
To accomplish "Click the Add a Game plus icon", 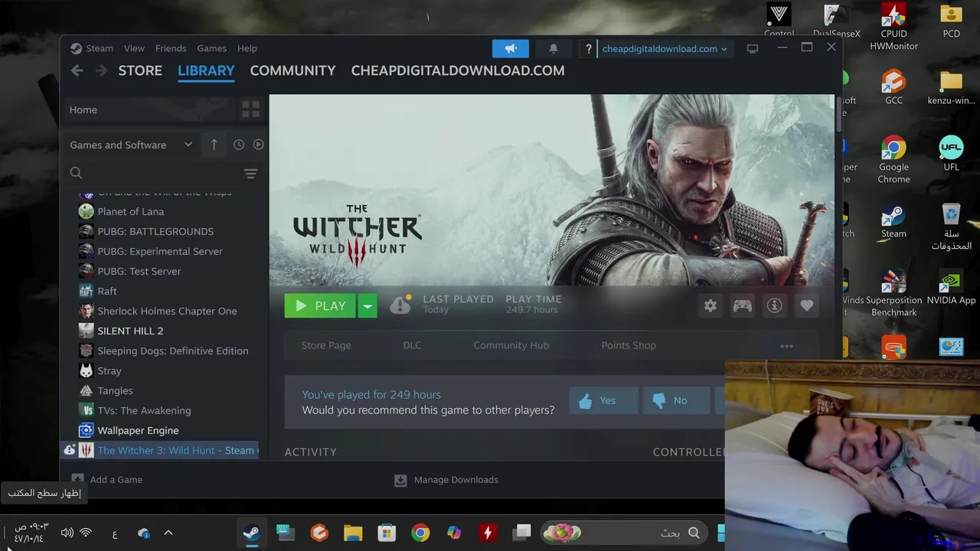I will coord(77,480).
